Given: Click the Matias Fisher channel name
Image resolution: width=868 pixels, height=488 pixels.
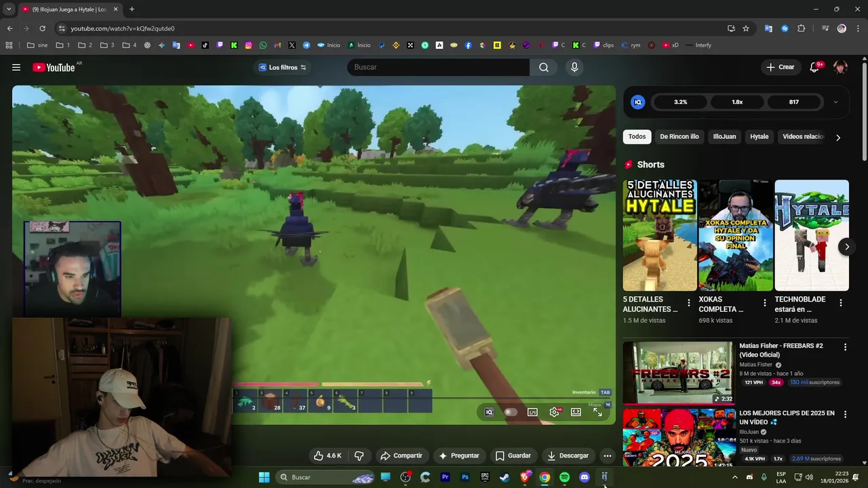Looking at the screenshot, I should (756, 365).
